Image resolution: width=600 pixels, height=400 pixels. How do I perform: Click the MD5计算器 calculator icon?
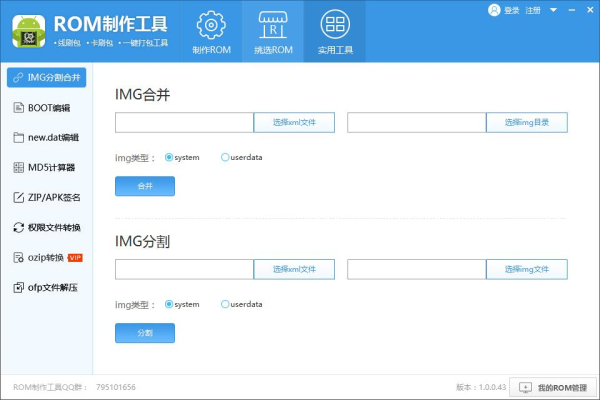[x=18, y=167]
